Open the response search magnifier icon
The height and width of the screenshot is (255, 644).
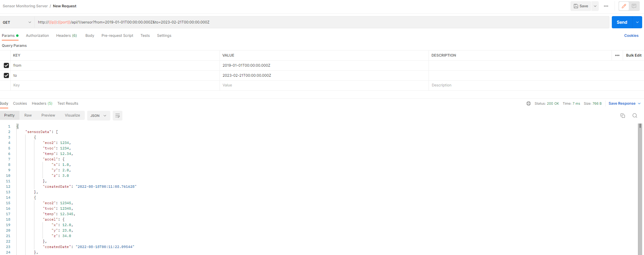pyautogui.click(x=635, y=116)
